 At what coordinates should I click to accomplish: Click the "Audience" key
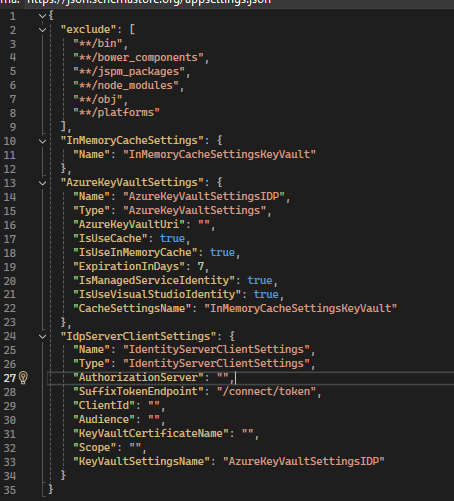pos(104,419)
